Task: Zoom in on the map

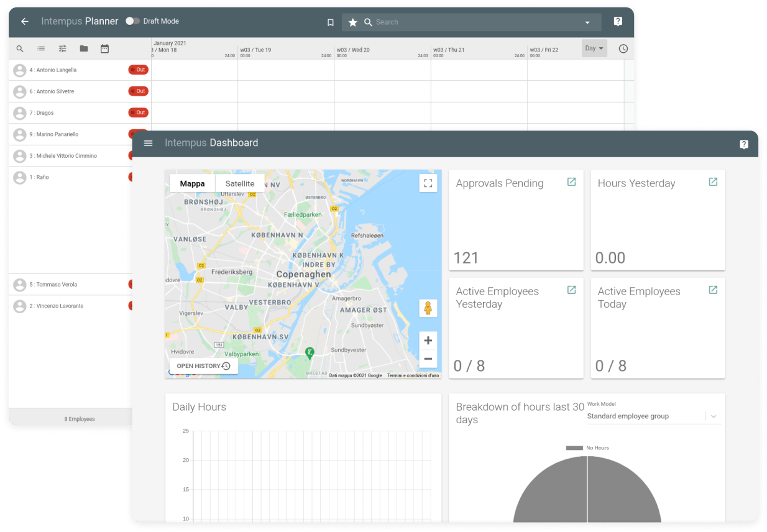Action: point(428,341)
